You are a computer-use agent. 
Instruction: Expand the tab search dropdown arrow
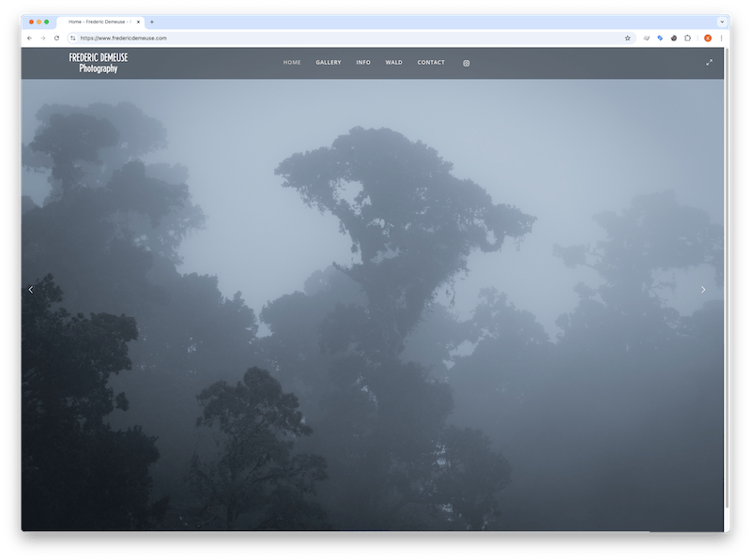tap(721, 22)
